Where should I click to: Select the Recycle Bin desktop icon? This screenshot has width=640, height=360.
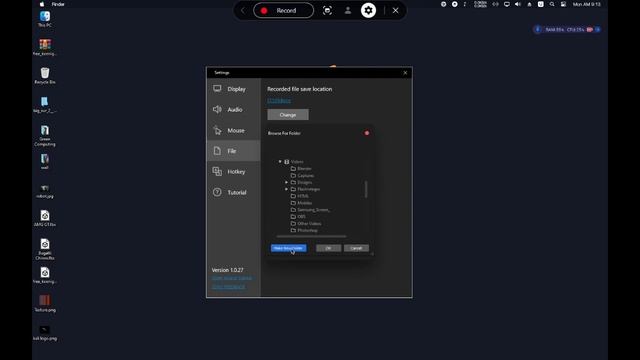(x=45, y=76)
